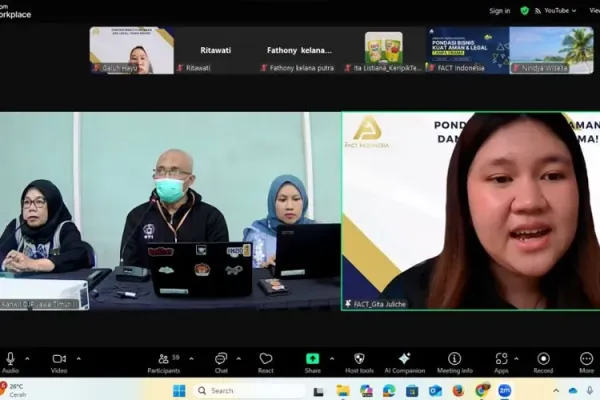Expand the audio options arrow next to Audio
Image resolution: width=600 pixels, height=400 pixels.
click(27, 358)
